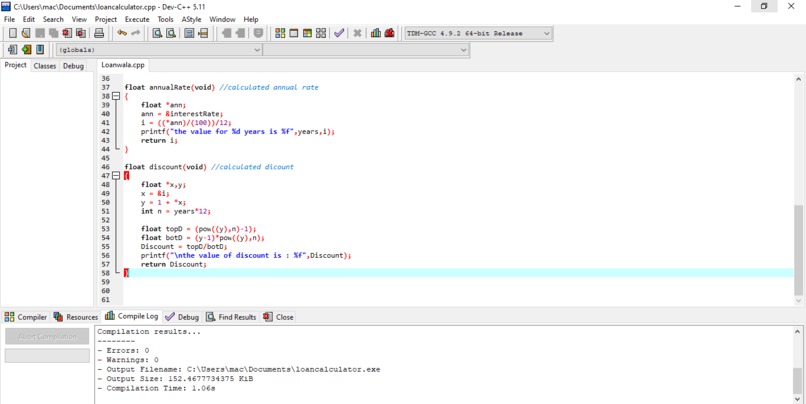806x404 pixels.
Task: Collapse the discount function at line 47
Action: 116,176
